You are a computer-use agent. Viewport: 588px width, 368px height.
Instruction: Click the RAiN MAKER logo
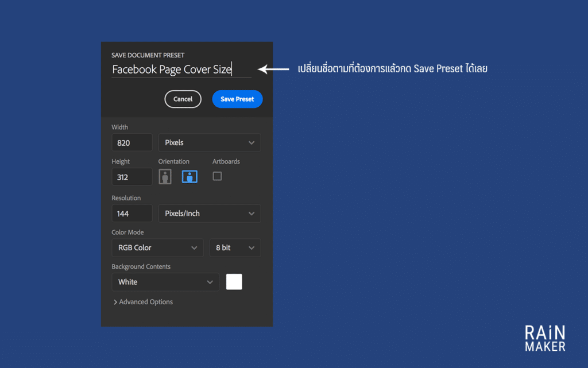tap(544, 338)
